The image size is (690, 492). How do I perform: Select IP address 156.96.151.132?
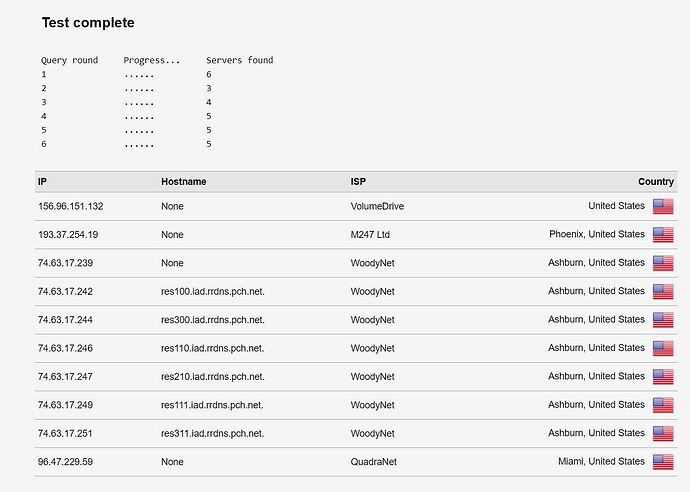click(70, 206)
